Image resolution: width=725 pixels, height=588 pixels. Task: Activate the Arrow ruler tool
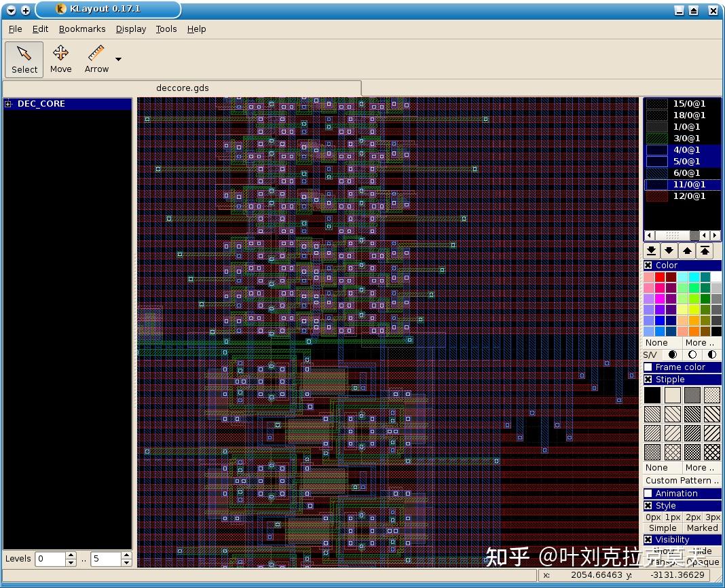[x=96, y=59]
